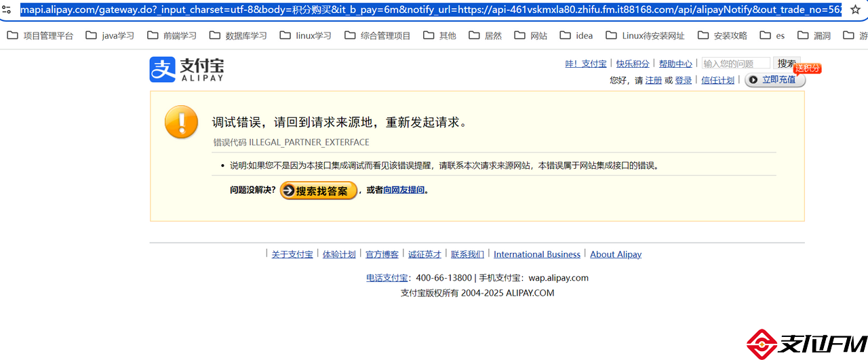This screenshot has height=360, width=868.
Task: Open the 居然 bookmark folder
Action: (x=485, y=36)
